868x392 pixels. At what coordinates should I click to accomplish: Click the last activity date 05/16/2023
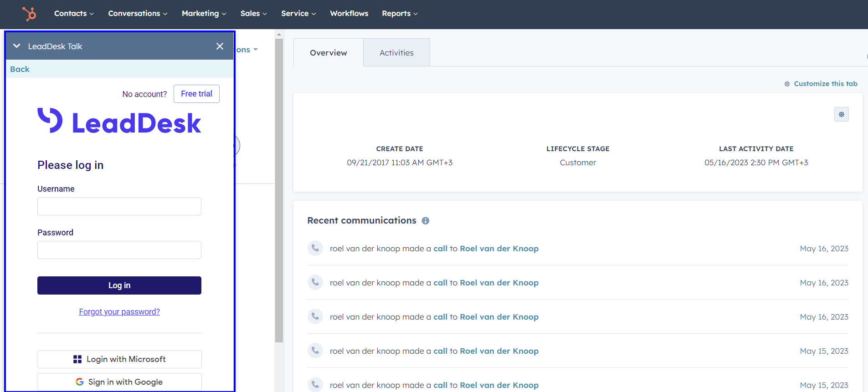click(x=756, y=163)
